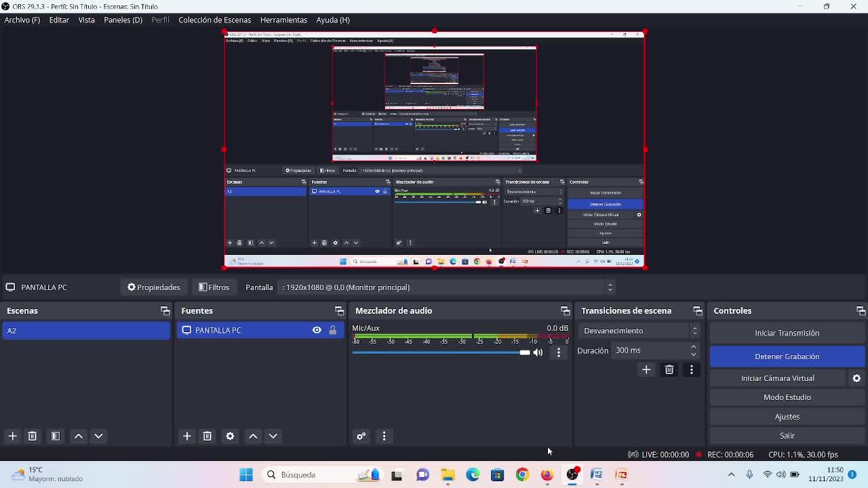Viewport: 868px width, 488px height.
Task: Undock the Controles panel
Action: pyautogui.click(x=861, y=310)
